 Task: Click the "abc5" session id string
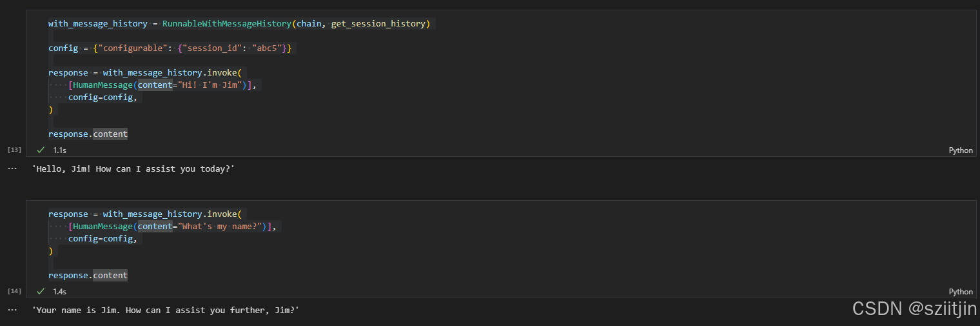tap(267, 48)
